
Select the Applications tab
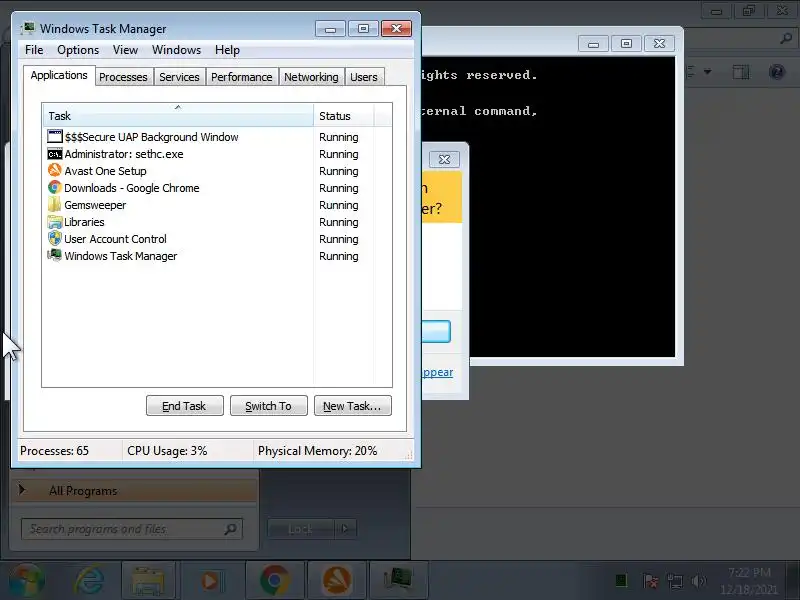pyautogui.click(x=59, y=76)
